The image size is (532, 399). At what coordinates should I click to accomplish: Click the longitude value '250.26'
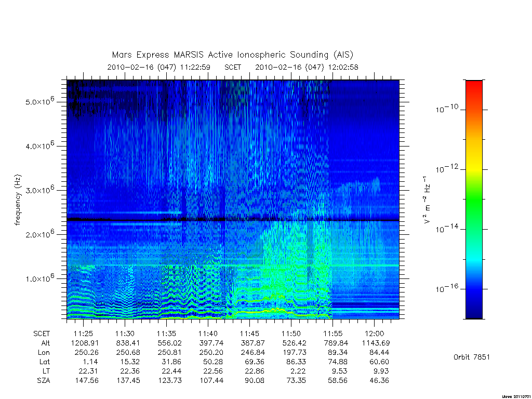coord(87,353)
